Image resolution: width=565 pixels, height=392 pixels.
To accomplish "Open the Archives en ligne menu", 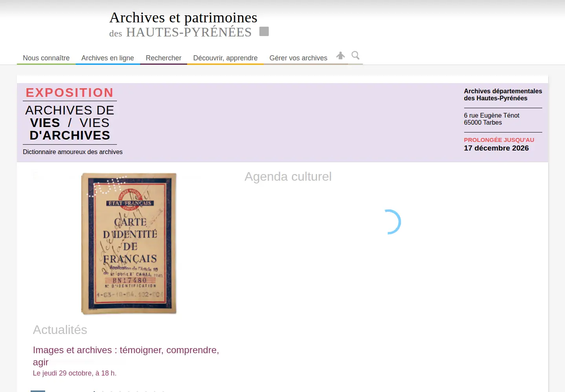I will click(x=108, y=58).
